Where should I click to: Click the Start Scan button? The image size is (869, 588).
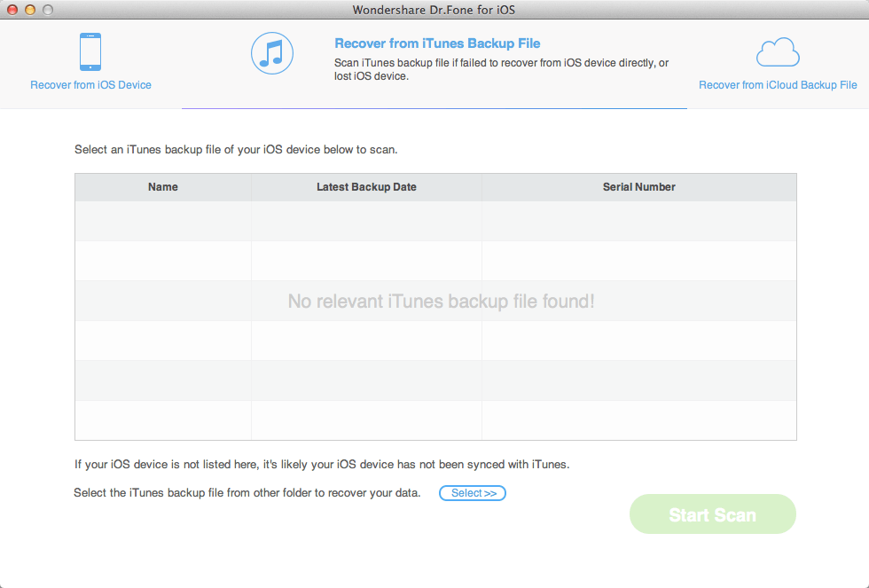point(713,514)
